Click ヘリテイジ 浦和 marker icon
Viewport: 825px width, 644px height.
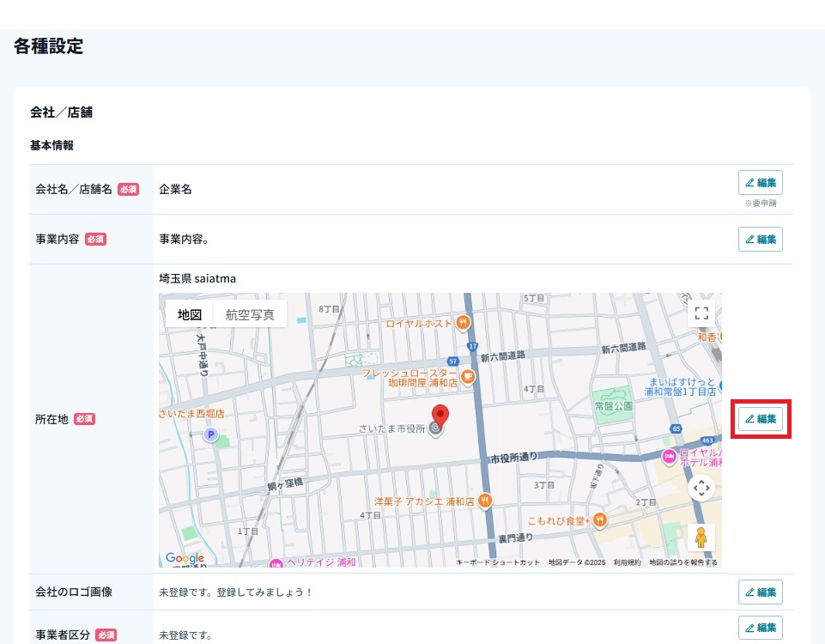click(x=276, y=563)
